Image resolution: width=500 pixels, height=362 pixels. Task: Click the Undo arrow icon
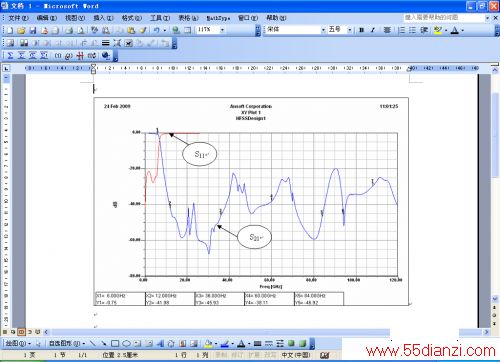156,30
